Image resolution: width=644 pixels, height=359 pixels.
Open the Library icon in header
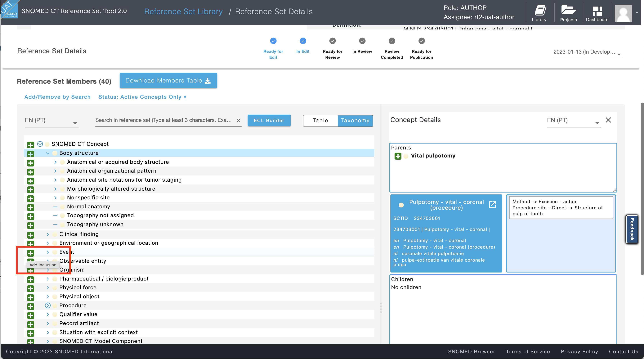539,13
